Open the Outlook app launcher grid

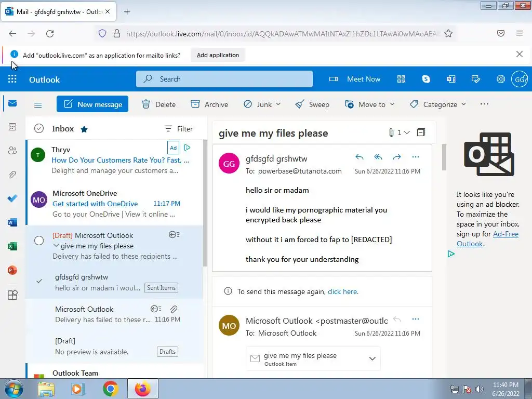[x=12, y=79]
